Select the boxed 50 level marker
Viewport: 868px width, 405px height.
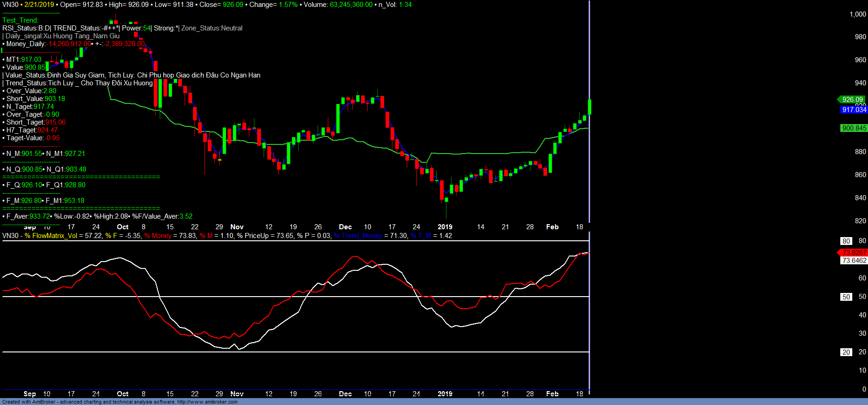click(x=846, y=297)
